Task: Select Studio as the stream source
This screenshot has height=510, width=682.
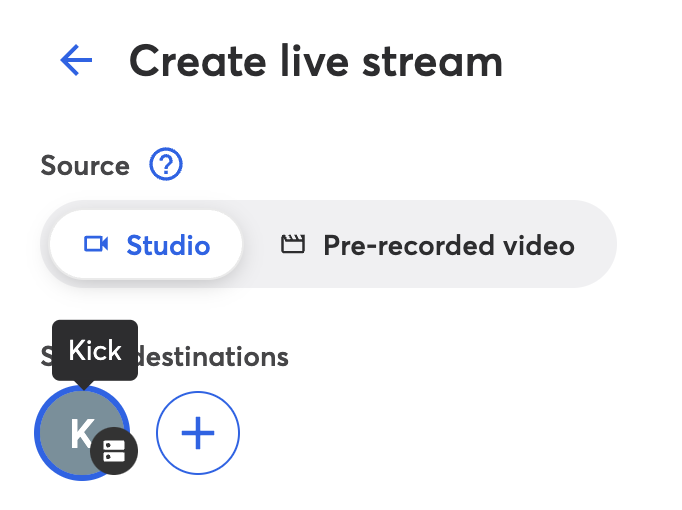Action: [x=146, y=245]
